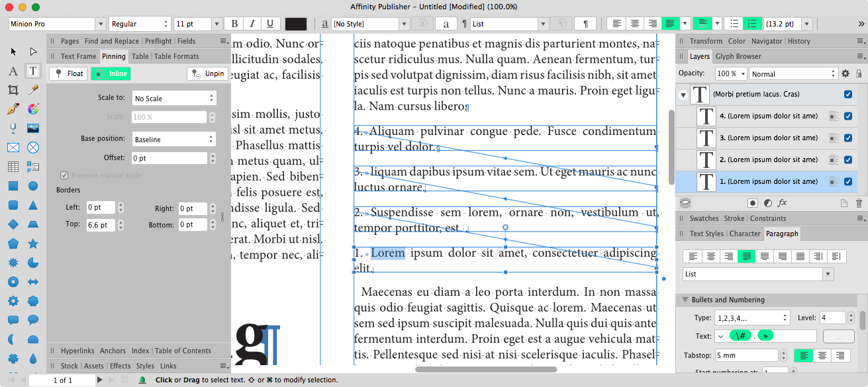
Task: Collapse the Bullets and Numbering section
Action: (x=685, y=300)
